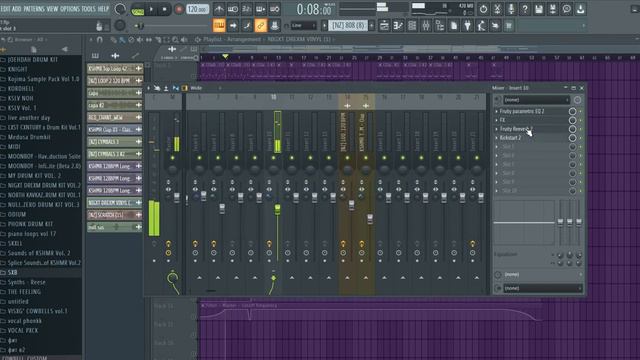
Task: Open the TOOLS menu
Action: click(88, 9)
